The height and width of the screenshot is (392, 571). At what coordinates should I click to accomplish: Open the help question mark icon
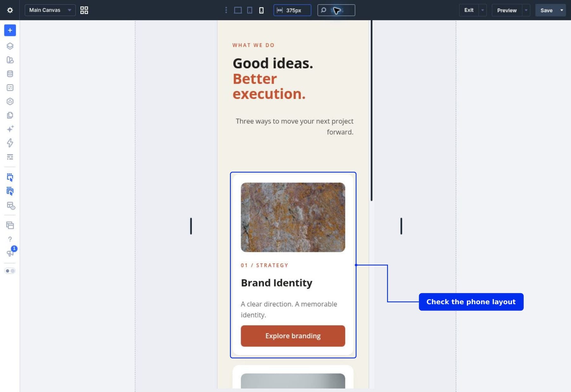pos(10,239)
